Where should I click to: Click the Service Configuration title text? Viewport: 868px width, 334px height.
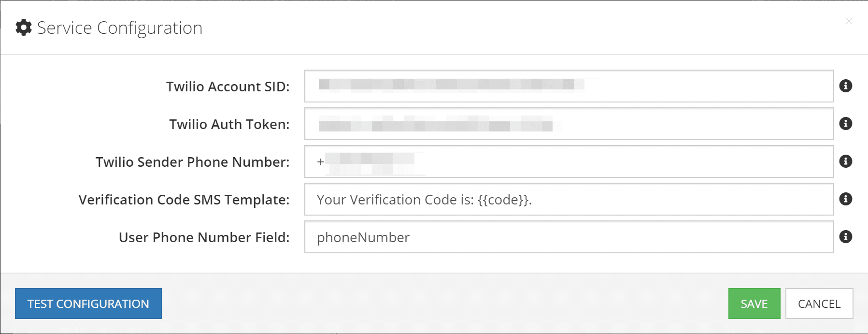coord(120,28)
